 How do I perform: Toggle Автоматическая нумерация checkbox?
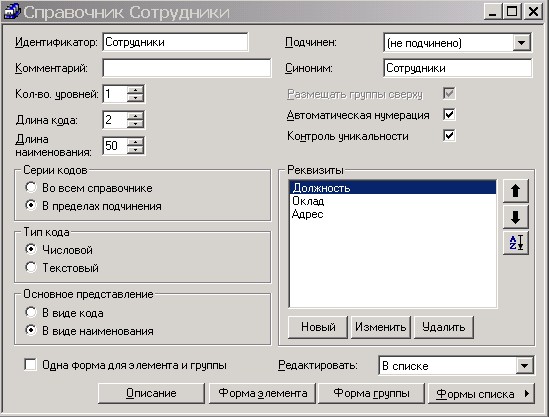(x=449, y=114)
